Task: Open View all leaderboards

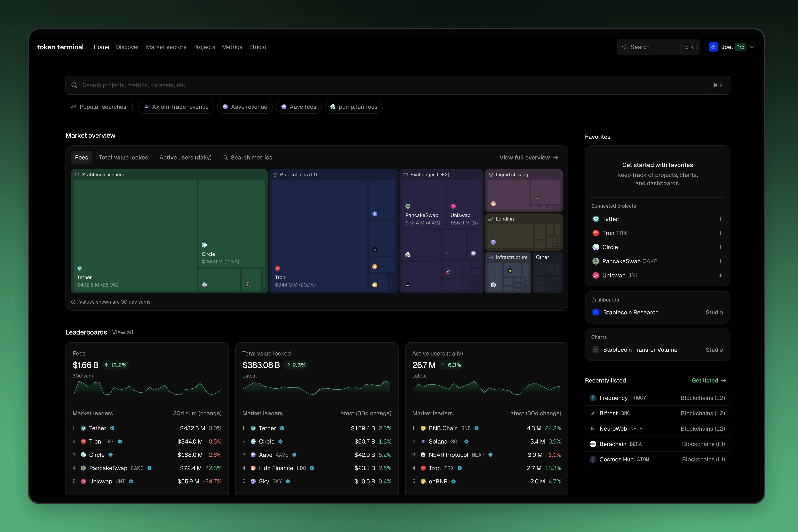Action: pos(123,332)
